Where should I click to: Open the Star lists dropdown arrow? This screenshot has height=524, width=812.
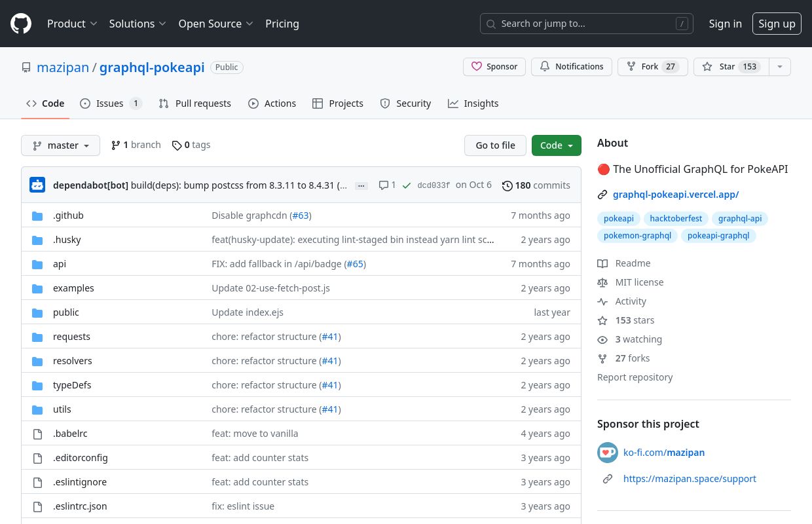pyautogui.click(x=779, y=67)
